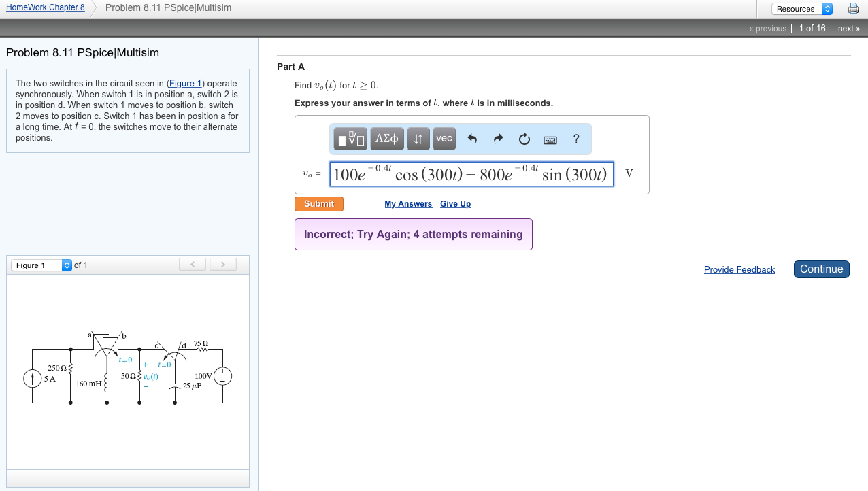
Task: Click the templates (fraction/root) toolbar icon
Action: pos(351,139)
